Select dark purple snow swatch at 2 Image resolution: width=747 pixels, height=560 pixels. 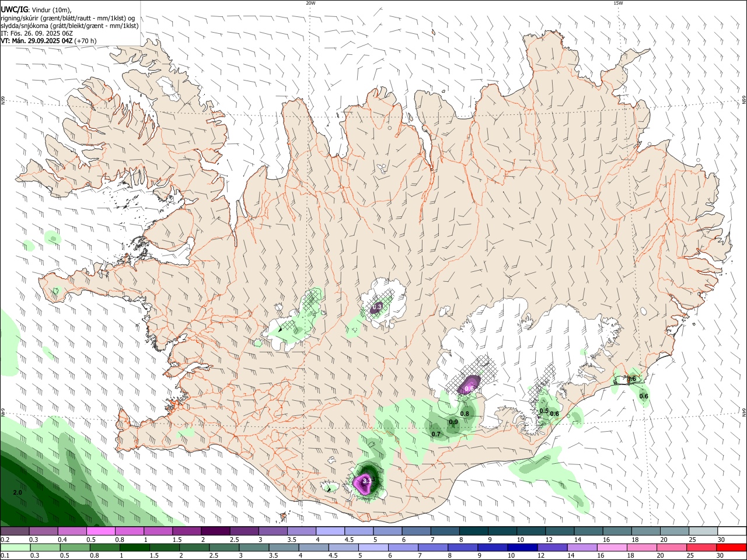[x=215, y=531]
